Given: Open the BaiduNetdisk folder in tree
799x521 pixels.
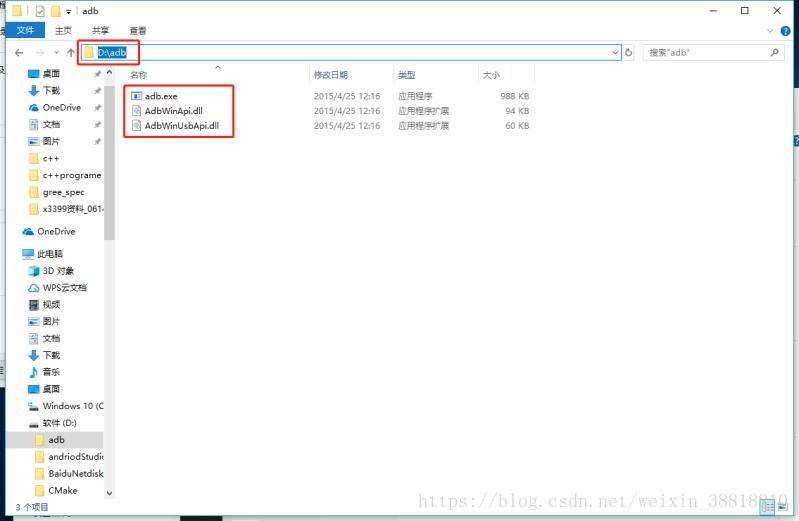Looking at the screenshot, I should (75, 474).
